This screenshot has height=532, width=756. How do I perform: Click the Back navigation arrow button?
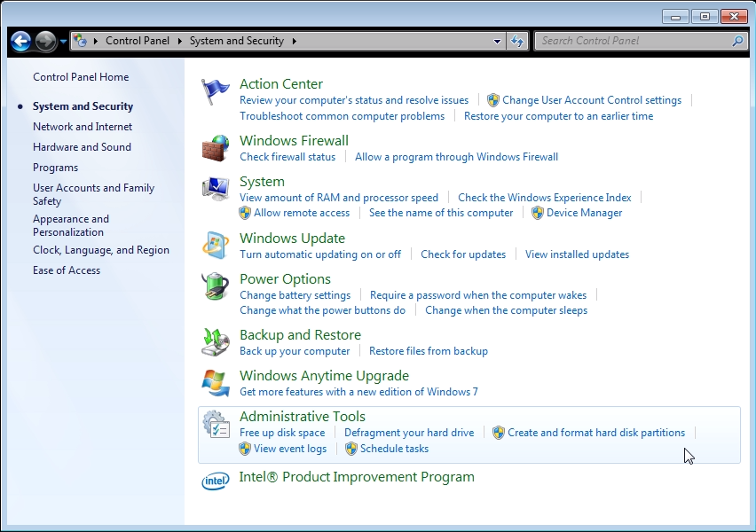21,41
